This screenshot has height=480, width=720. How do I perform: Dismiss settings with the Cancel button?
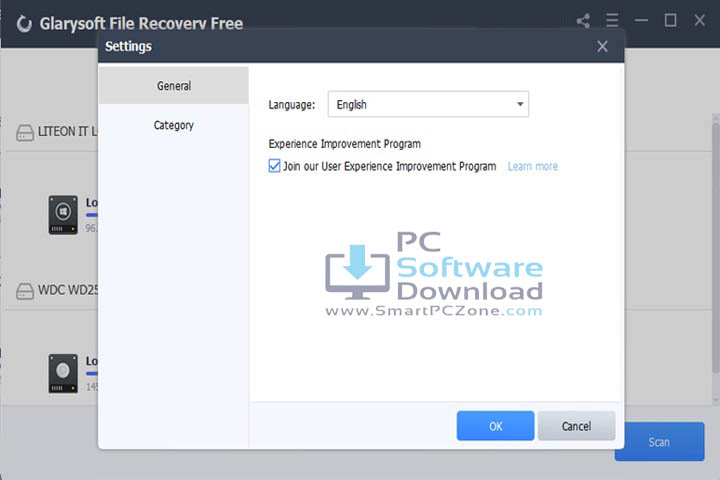[576, 426]
